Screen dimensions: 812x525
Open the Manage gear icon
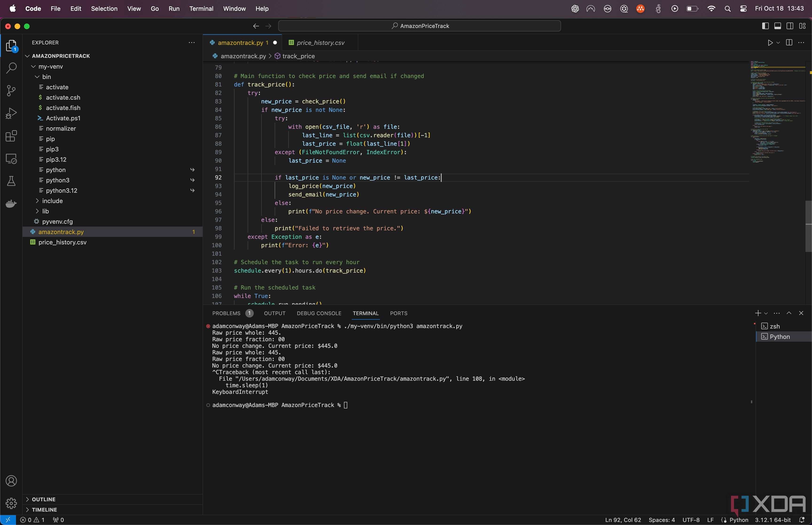(11, 503)
